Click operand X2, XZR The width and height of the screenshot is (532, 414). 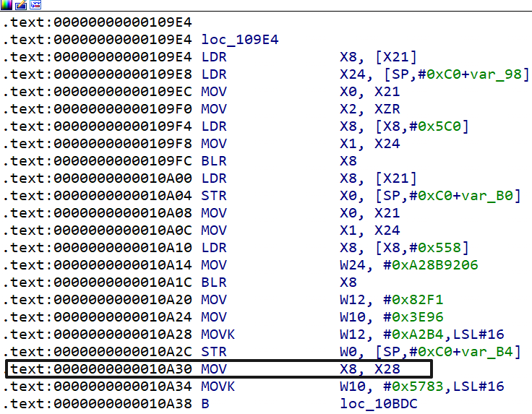(x=370, y=109)
